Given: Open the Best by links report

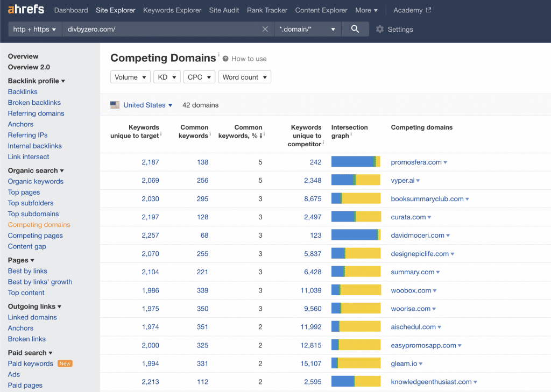Looking at the screenshot, I should [27, 271].
